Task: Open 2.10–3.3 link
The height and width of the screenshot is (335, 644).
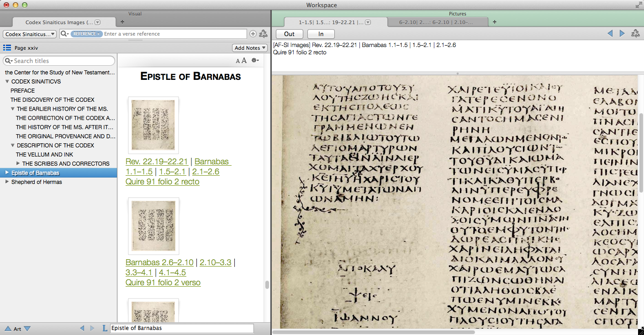Action: point(216,262)
